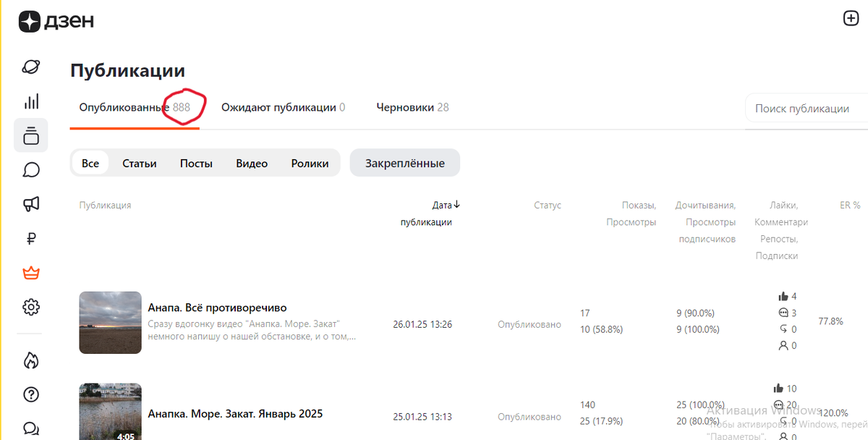Viewport: 868px width, 440px height.
Task: Click the date 26.01.25 13:26
Action: pos(422,324)
